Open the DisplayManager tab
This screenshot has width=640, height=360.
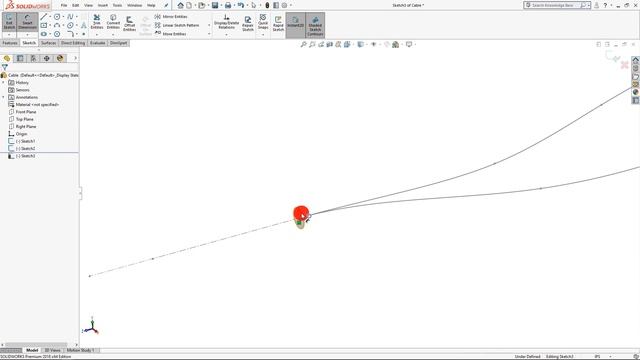point(60,58)
